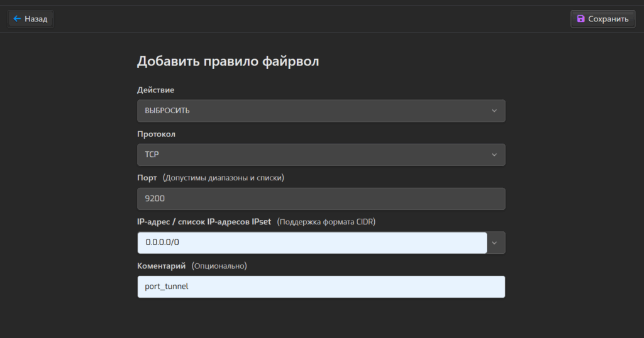Click the hint text about CIDR format support
The image size is (644, 338).
coord(326,222)
